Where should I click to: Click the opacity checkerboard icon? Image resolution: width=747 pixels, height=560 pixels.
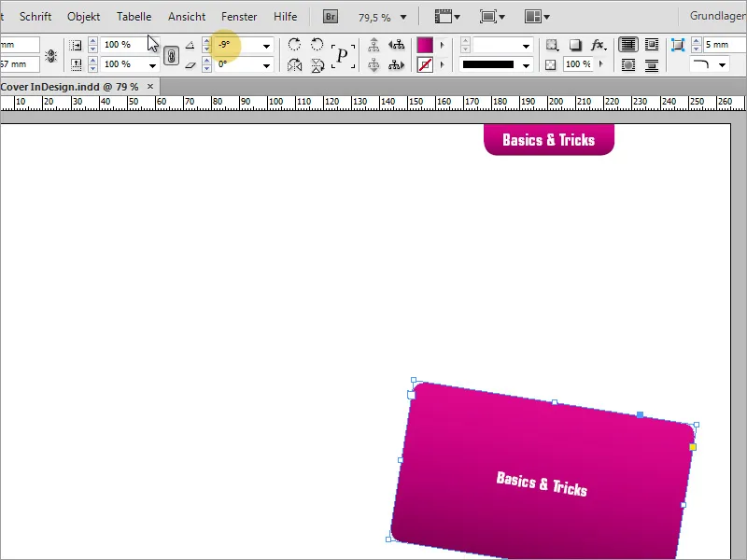(x=550, y=64)
